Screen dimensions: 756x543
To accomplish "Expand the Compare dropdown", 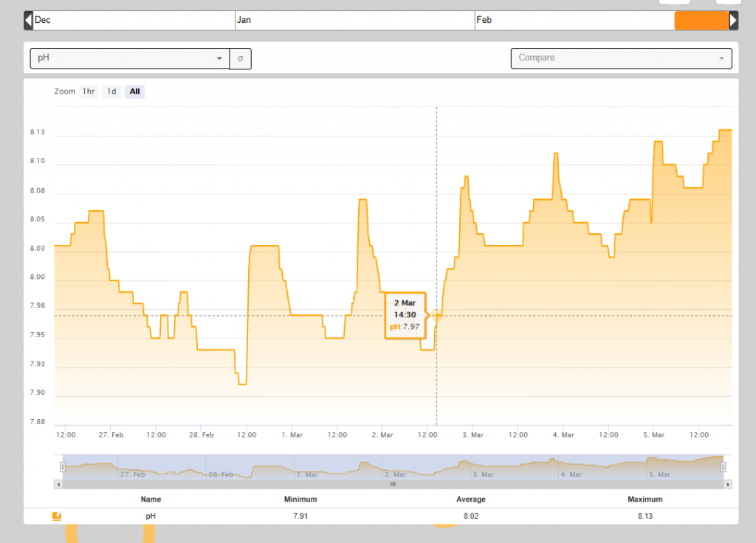I will (621, 58).
